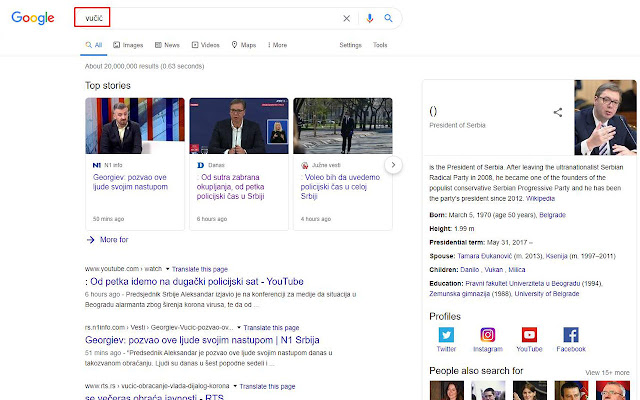This screenshot has height=400, width=640.
Task: Open the Vukan child link
Action: (493, 269)
